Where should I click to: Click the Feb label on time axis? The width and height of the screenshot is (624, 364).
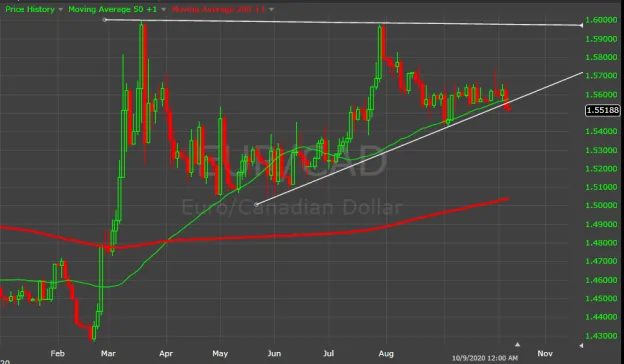57,353
